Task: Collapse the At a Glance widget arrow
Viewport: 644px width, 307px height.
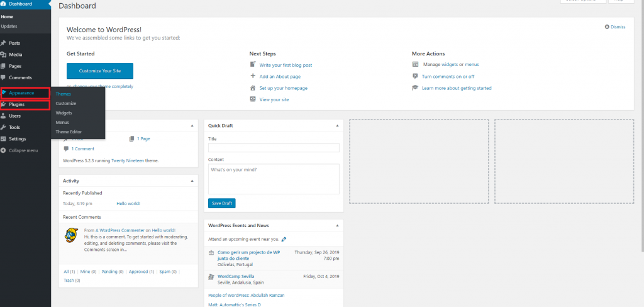Action: pyautogui.click(x=192, y=125)
